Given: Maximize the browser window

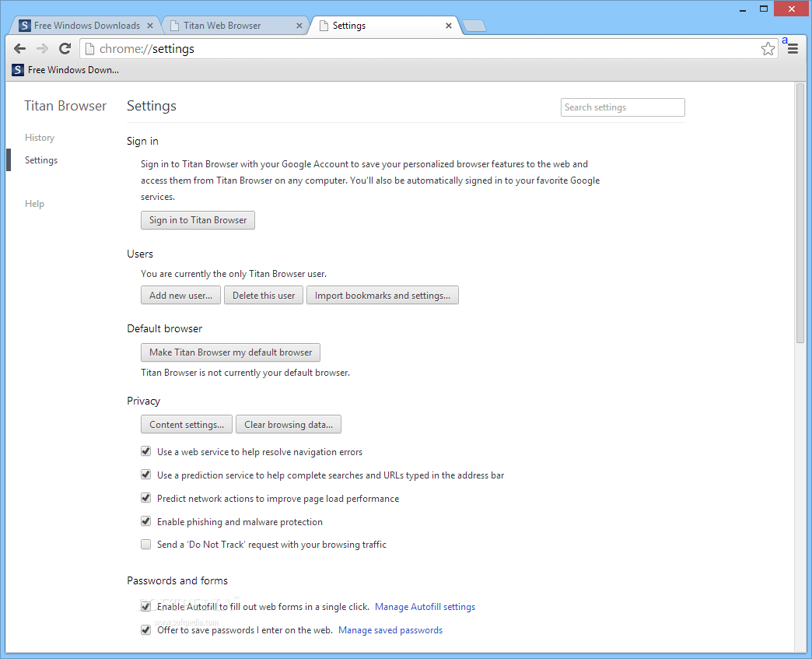Looking at the screenshot, I should click(x=763, y=9).
